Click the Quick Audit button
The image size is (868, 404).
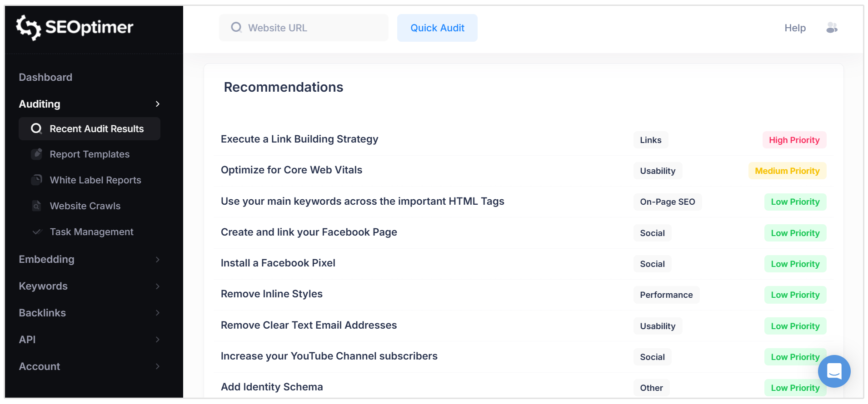pos(437,28)
